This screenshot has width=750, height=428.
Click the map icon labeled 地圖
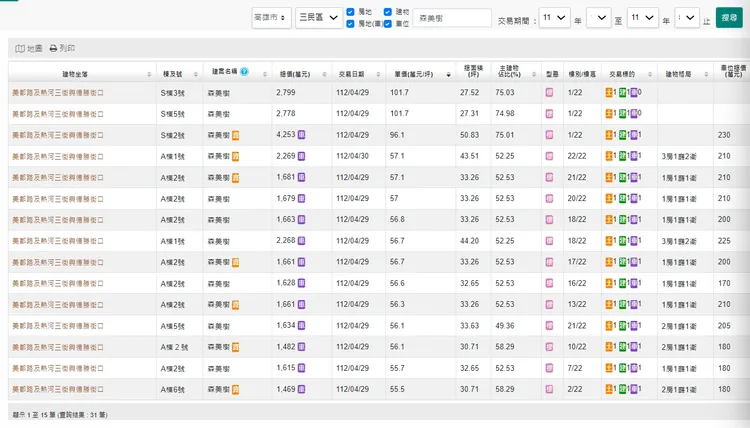[21, 48]
